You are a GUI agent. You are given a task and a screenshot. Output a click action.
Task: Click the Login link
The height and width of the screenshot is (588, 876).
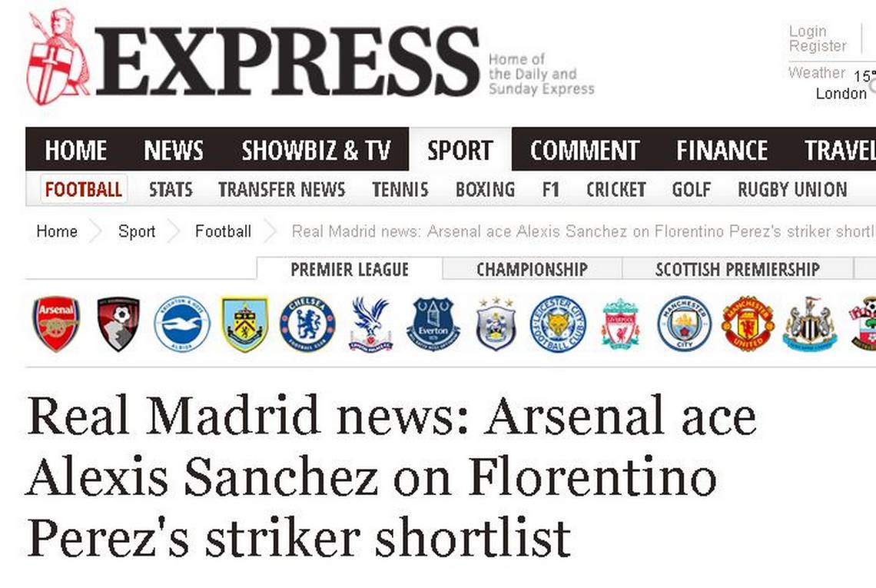(x=808, y=32)
